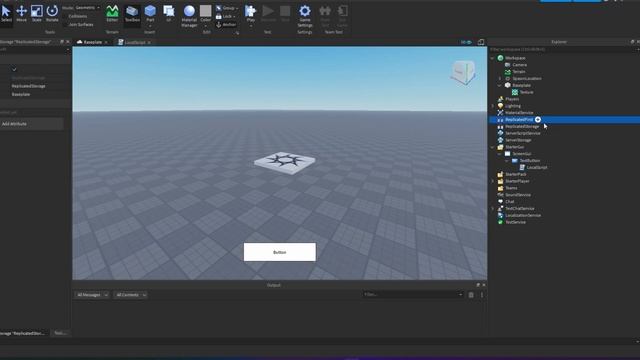
Task: Select Terrain in Explorer
Action: click(x=519, y=72)
